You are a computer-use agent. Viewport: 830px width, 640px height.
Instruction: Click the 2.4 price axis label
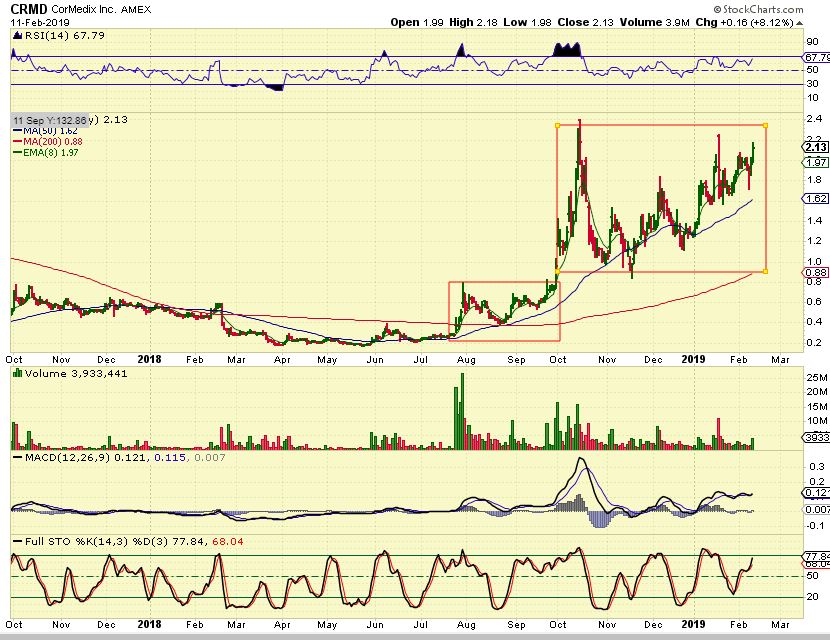pyautogui.click(x=815, y=119)
